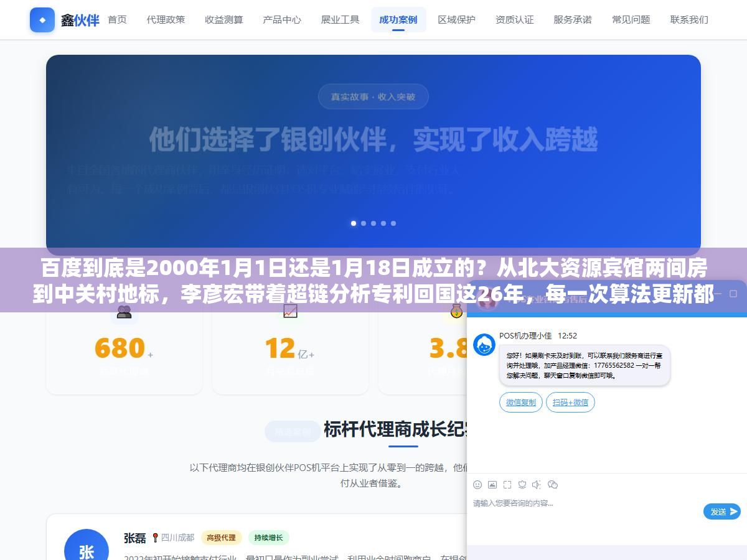Click the screenshot capture icon in chat
The height and width of the screenshot is (560, 747).
[507, 485]
